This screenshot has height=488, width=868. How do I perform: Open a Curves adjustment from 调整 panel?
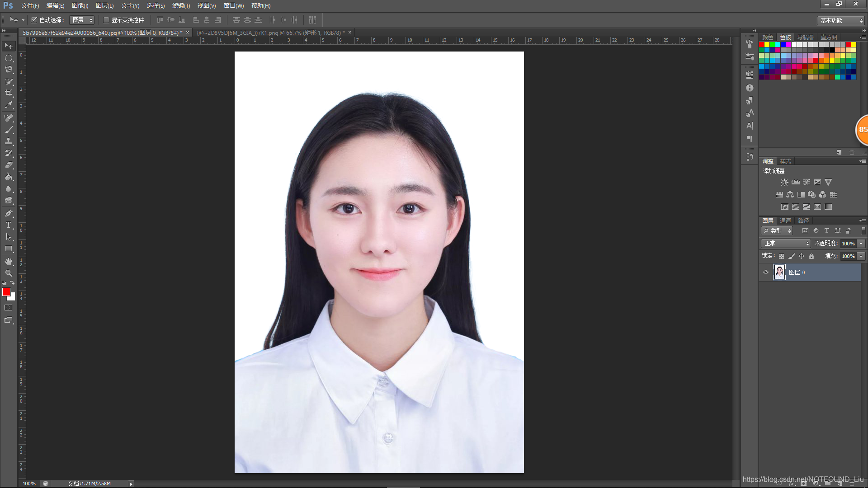coord(807,182)
